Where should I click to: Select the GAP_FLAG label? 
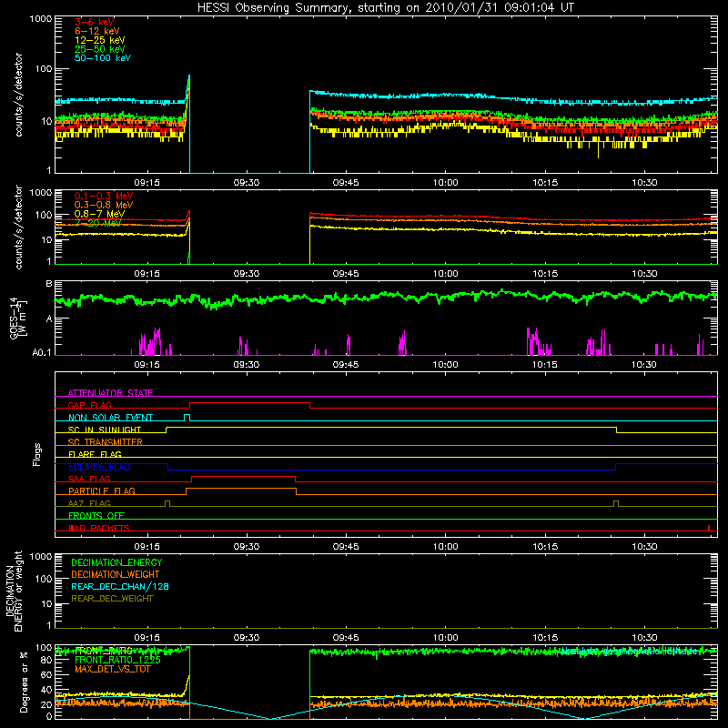click(89, 405)
